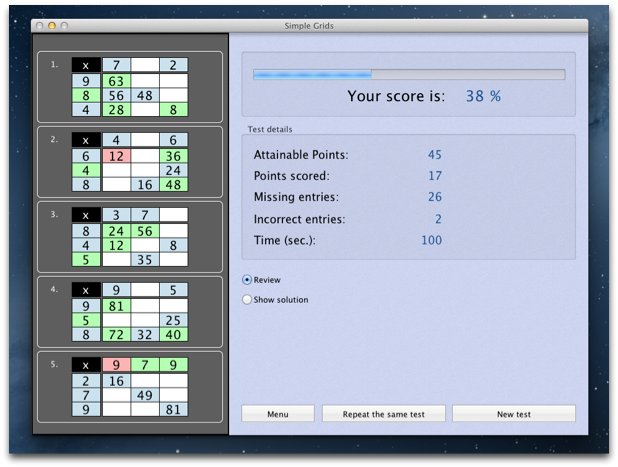The height and width of the screenshot is (467, 618).
Task: Click the red header cell 9 in grid 5
Action: (x=115, y=365)
